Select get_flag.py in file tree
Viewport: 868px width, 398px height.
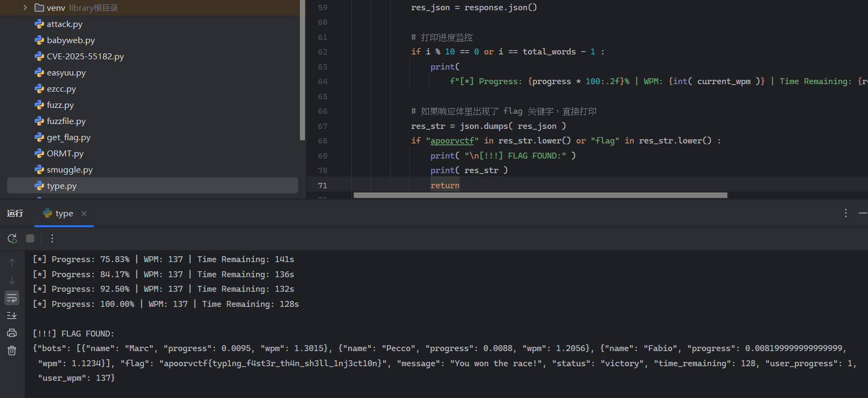pos(68,138)
